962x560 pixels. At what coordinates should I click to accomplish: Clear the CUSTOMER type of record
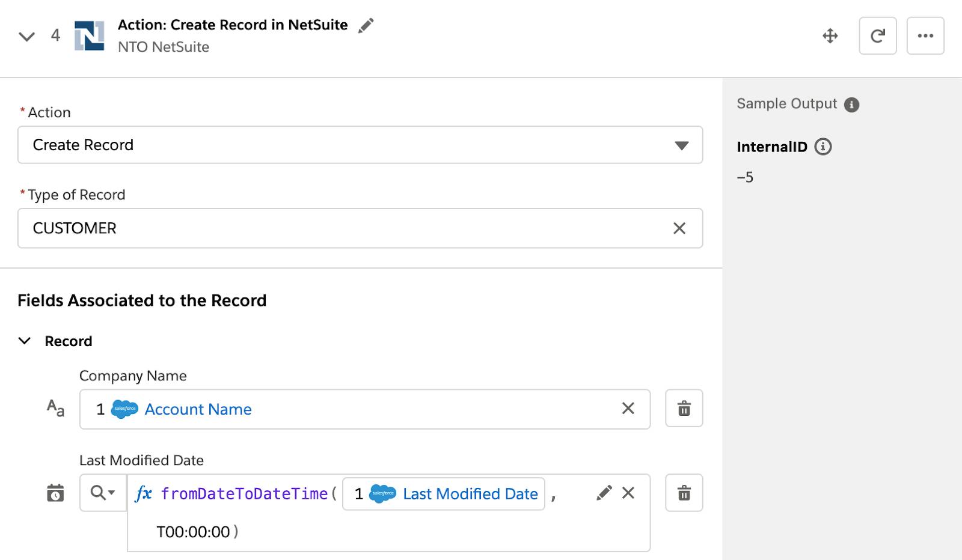pos(679,228)
